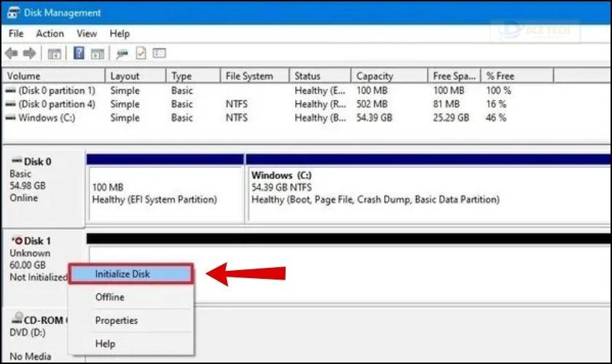Screen dimensions: 612x364
Task: Click the Disk 0 drive icon
Action: 17,161
